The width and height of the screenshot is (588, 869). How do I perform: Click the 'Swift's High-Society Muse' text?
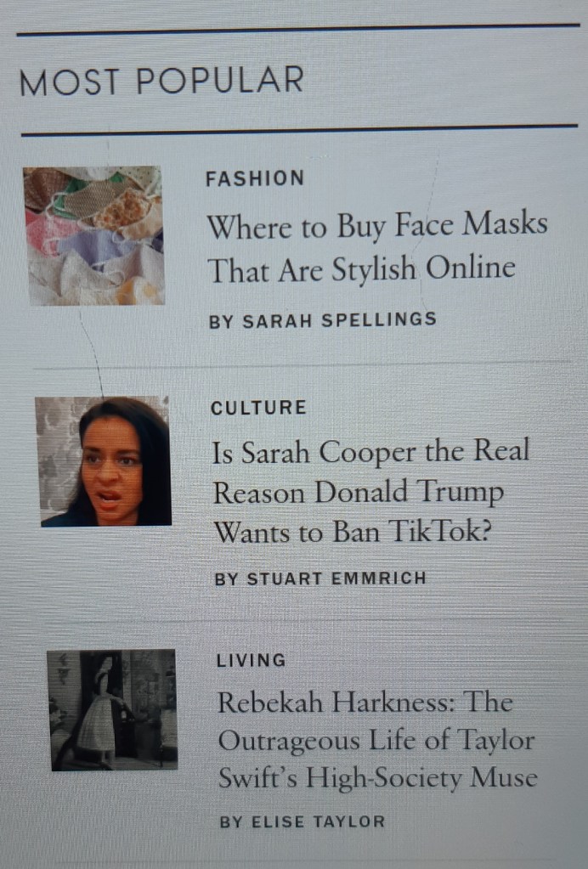point(378,777)
